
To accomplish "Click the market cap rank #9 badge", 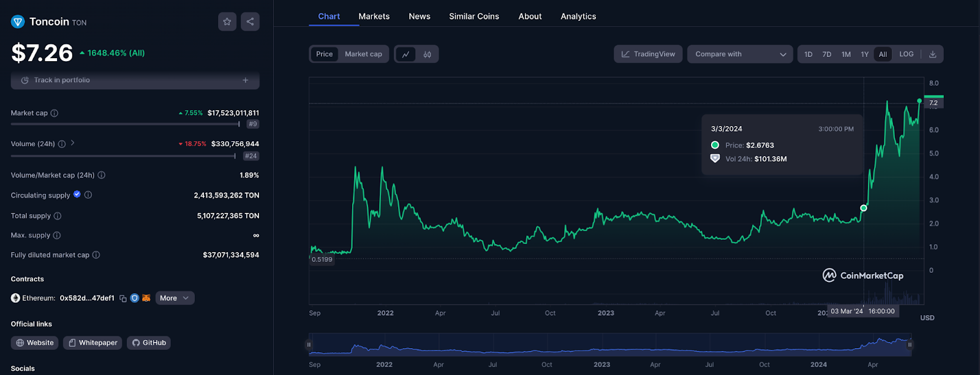I will (253, 124).
